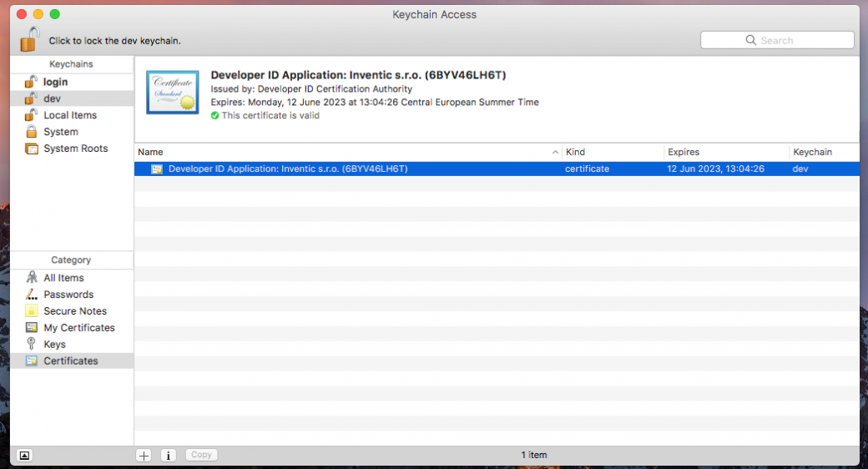
Task: Show the Keys category
Action: (x=72, y=345)
